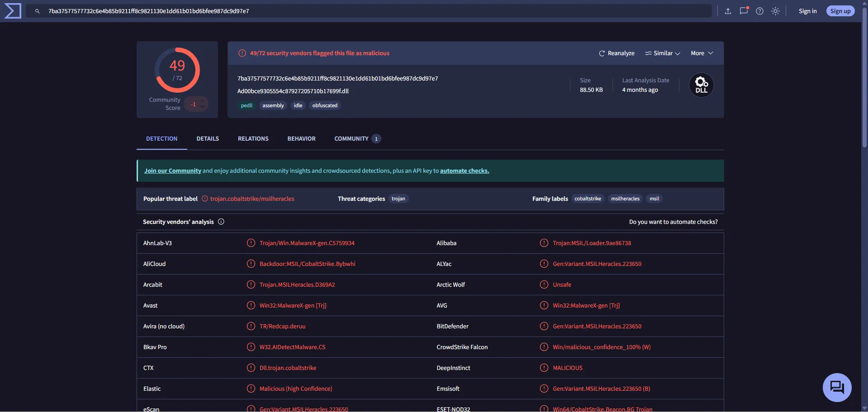Click the Security vendors' analysis info icon
868x412 pixels.
pos(221,222)
